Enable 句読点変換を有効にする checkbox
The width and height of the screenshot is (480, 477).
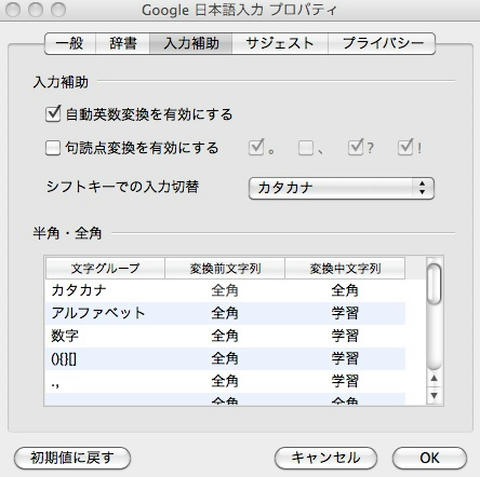tap(53, 148)
